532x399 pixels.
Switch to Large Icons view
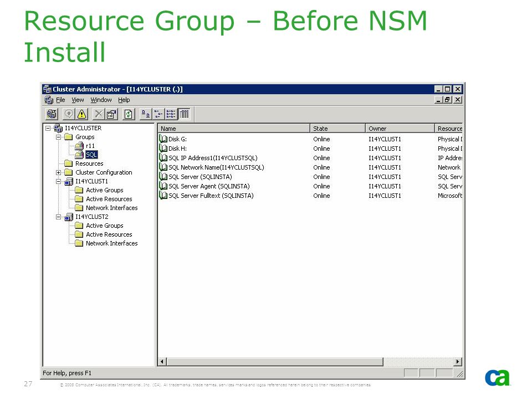coord(146,114)
